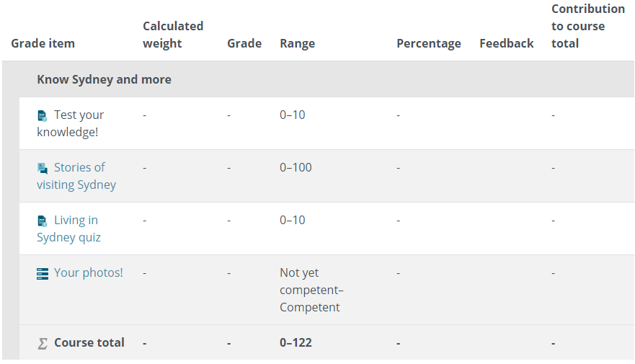Click the Know Sydney and more category header
Image resolution: width=635 pixels, height=364 pixels.
click(104, 79)
